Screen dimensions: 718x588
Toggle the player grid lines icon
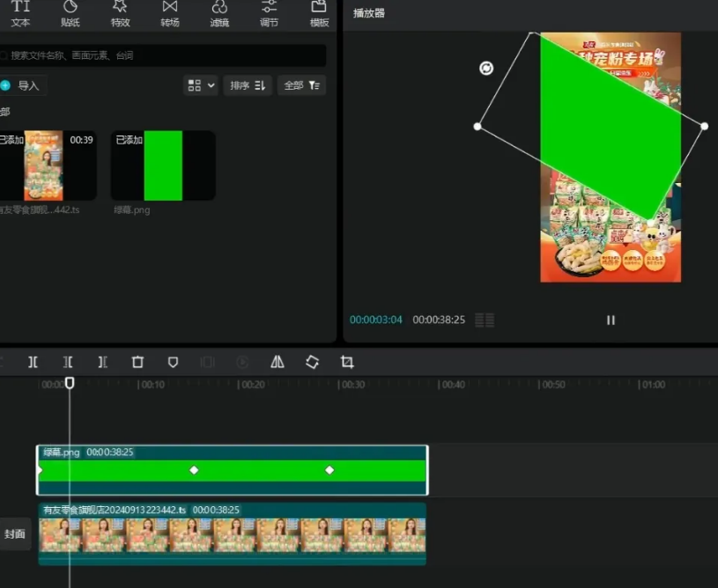485,320
